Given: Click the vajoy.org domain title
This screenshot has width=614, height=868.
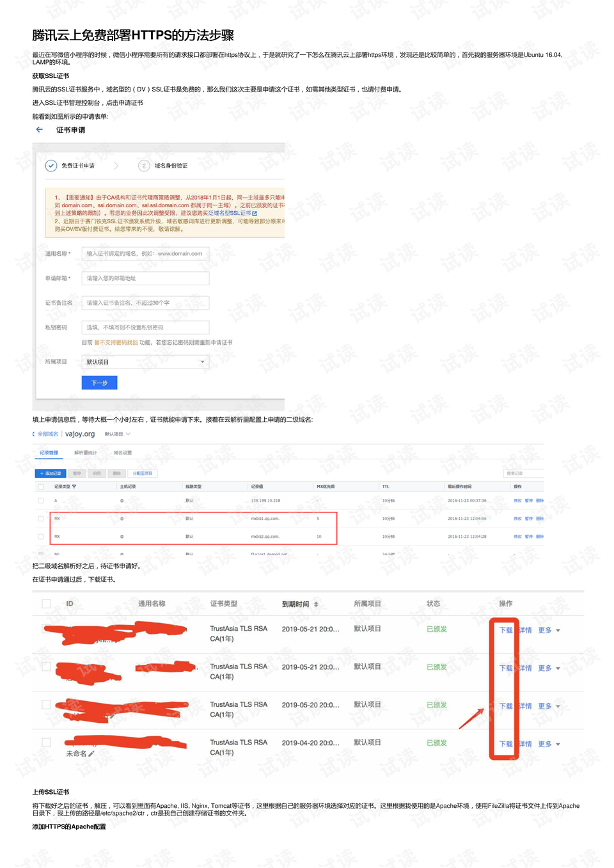Looking at the screenshot, I should tap(80, 434).
